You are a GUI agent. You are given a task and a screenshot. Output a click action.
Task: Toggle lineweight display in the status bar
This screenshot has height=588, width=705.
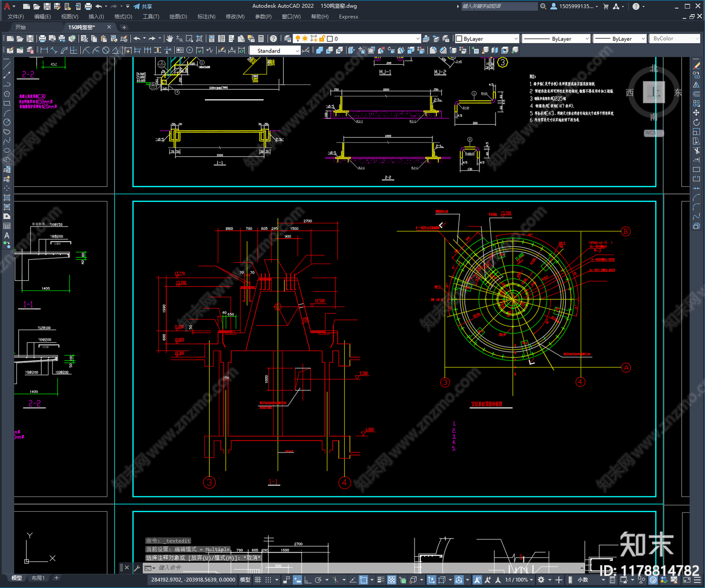pos(381,580)
